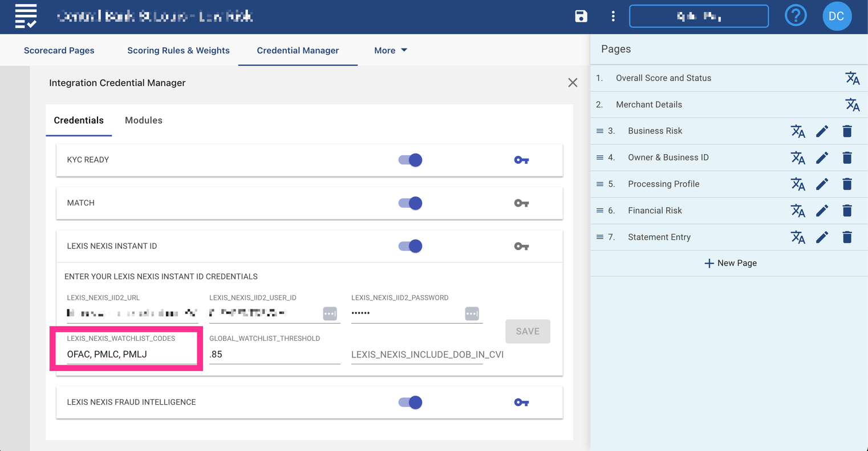This screenshot has width=868, height=451.
Task: Edit the Statement Entry page
Action: pos(822,237)
